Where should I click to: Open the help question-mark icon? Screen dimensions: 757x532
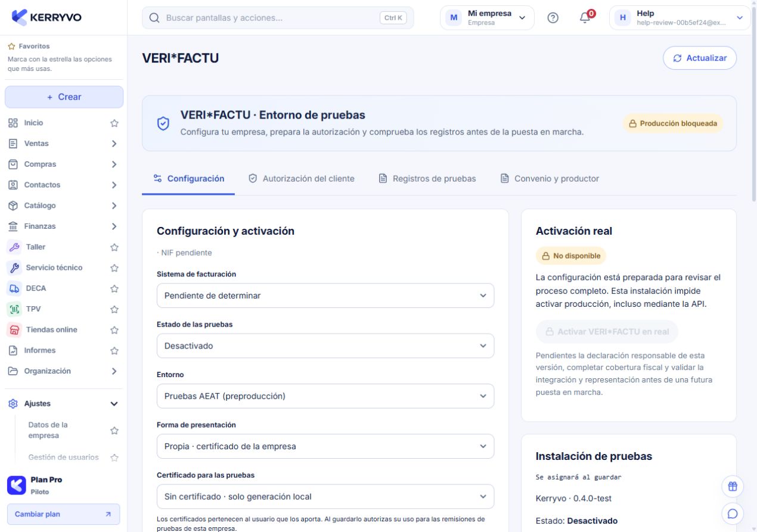pos(553,18)
